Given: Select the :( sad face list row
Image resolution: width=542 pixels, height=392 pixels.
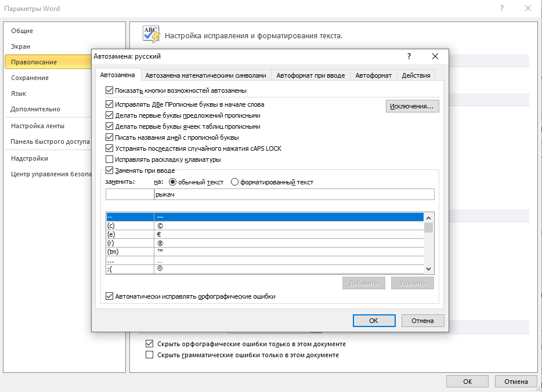Looking at the screenshot, I should click(265, 268).
